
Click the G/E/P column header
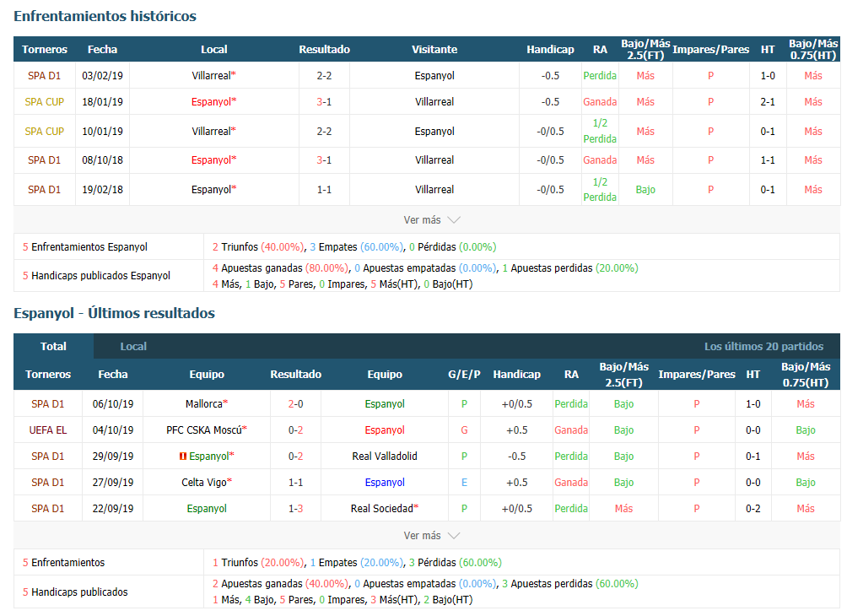click(464, 374)
